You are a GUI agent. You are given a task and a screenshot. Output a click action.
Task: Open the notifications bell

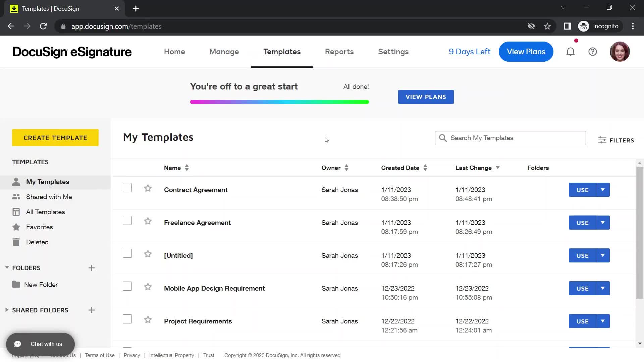571,52
